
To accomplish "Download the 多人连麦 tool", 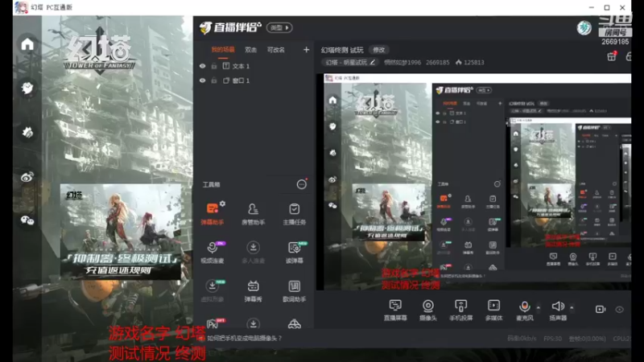I will (x=253, y=252).
